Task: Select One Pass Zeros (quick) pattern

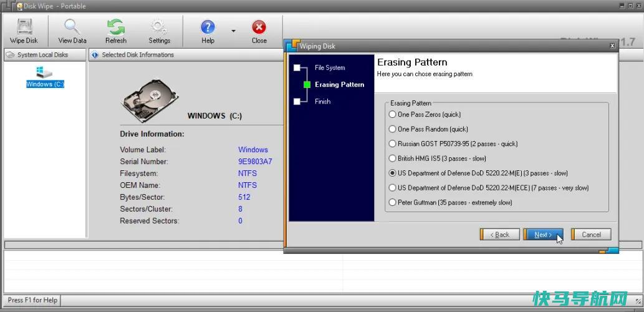Action: click(425, 114)
